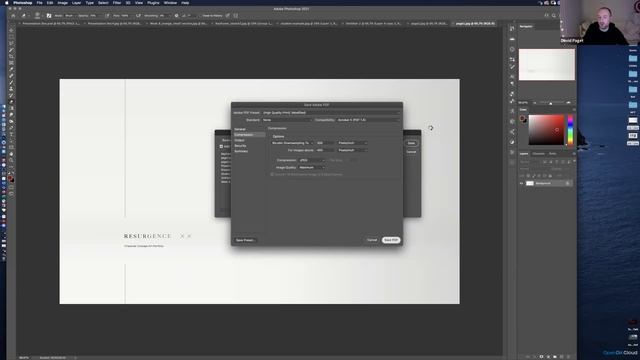Switch to the Channels tab

pyautogui.click(x=538, y=153)
